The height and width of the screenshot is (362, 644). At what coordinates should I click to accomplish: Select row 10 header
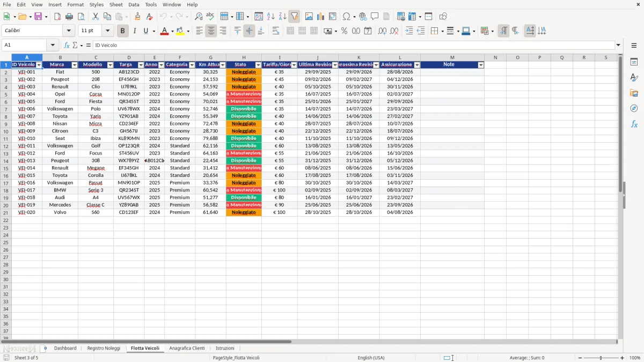click(x=5, y=131)
